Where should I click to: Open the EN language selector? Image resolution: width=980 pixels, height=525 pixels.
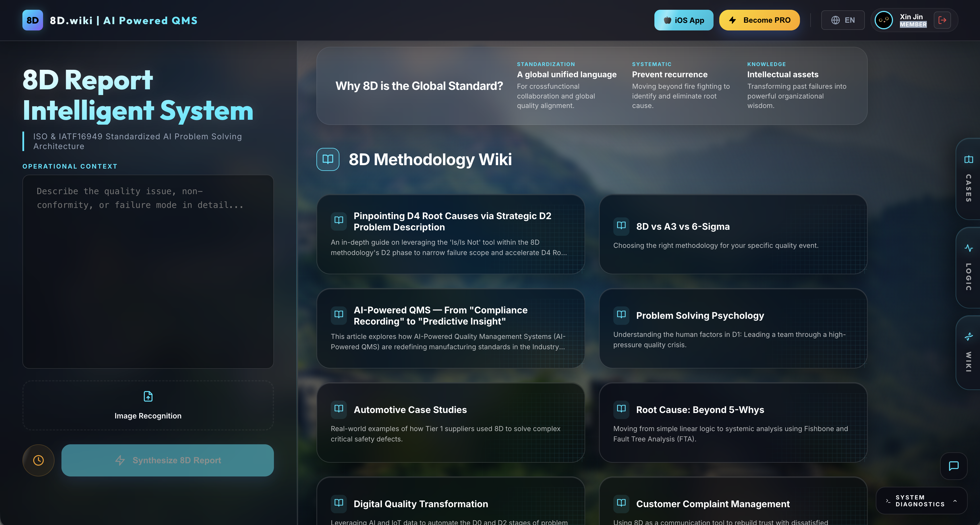(843, 20)
